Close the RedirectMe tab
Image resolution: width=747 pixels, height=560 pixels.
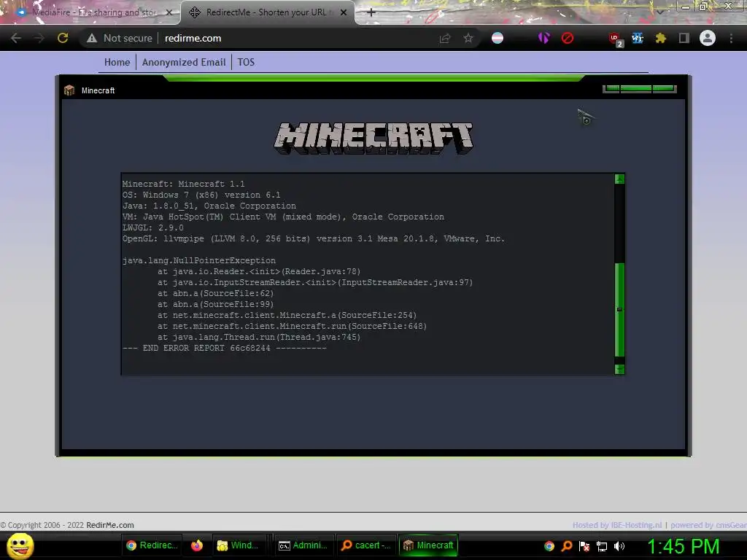[344, 12]
